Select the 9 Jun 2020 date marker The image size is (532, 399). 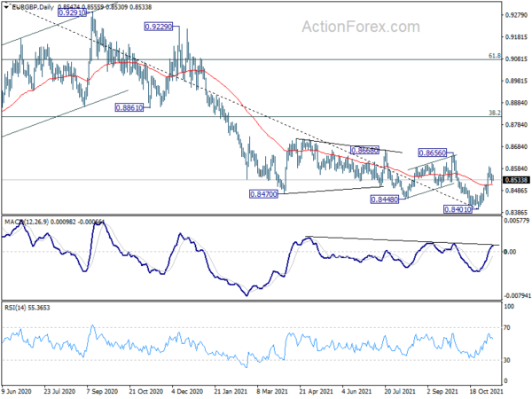17,392
